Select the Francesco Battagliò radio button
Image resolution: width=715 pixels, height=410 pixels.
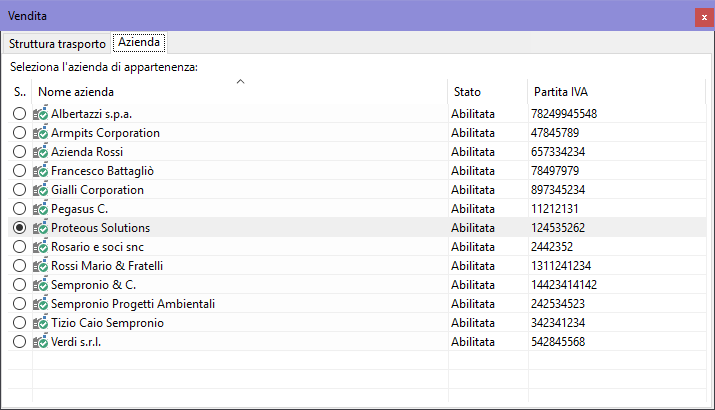point(20,171)
